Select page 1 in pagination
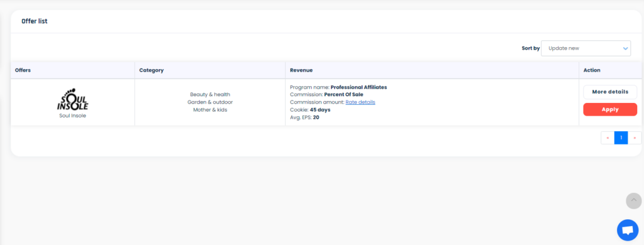 click(x=621, y=138)
